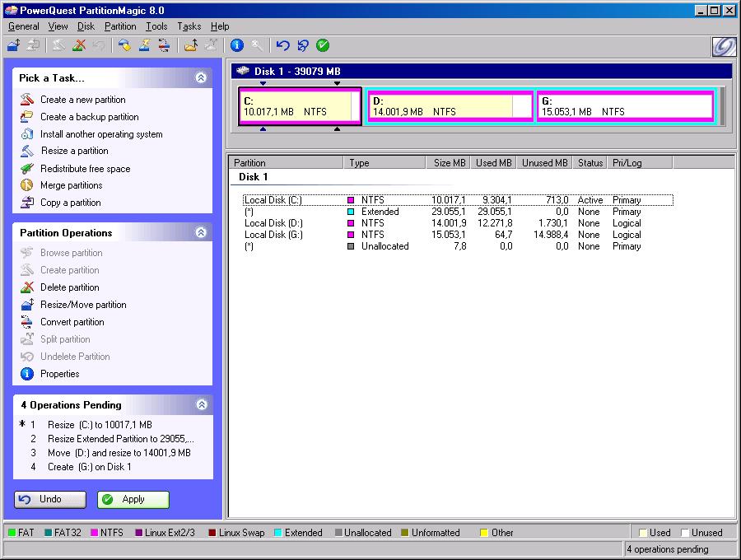Image resolution: width=741 pixels, height=560 pixels.
Task: Click the icon beside Redistribute free space
Action: 27,168
